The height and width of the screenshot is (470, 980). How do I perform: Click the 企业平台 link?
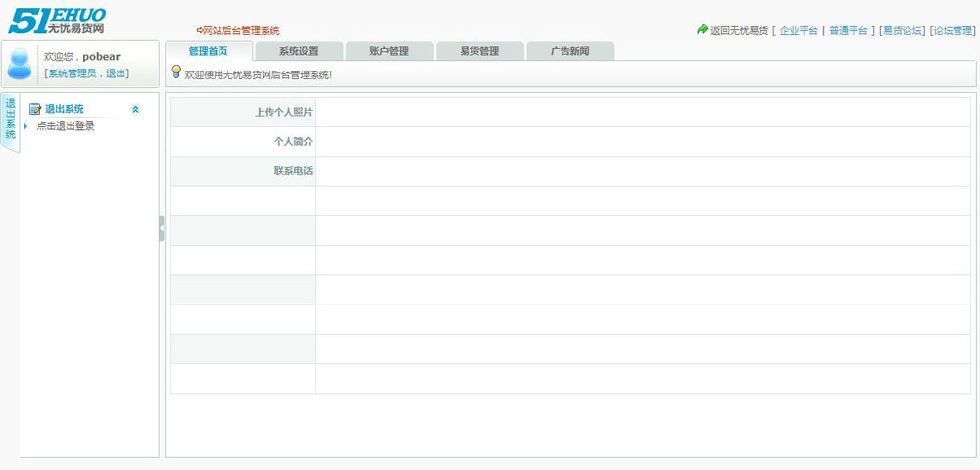[x=798, y=31]
